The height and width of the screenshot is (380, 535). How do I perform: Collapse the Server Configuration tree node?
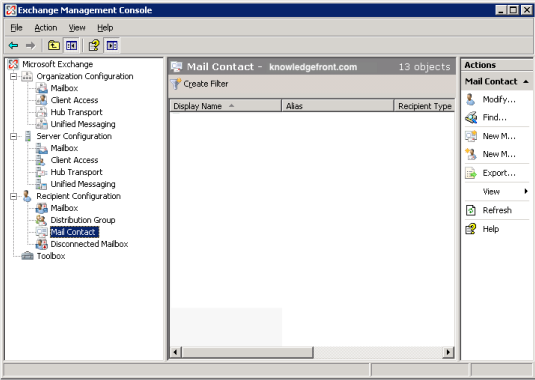[13, 136]
